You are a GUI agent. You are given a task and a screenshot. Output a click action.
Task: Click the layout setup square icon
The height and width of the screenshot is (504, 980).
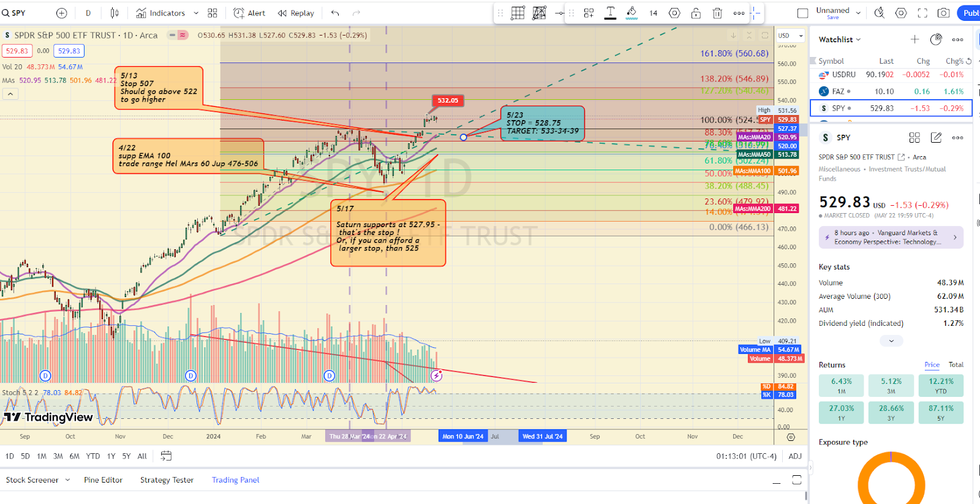(803, 13)
